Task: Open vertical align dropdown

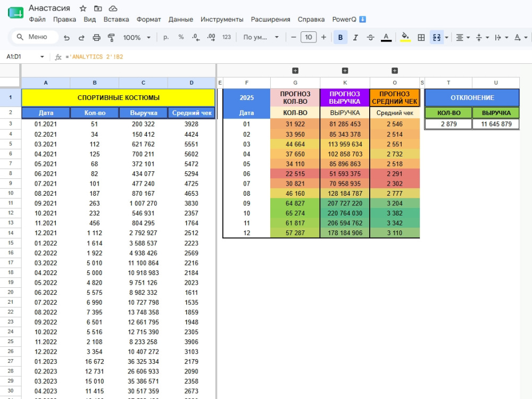Action: (482, 37)
